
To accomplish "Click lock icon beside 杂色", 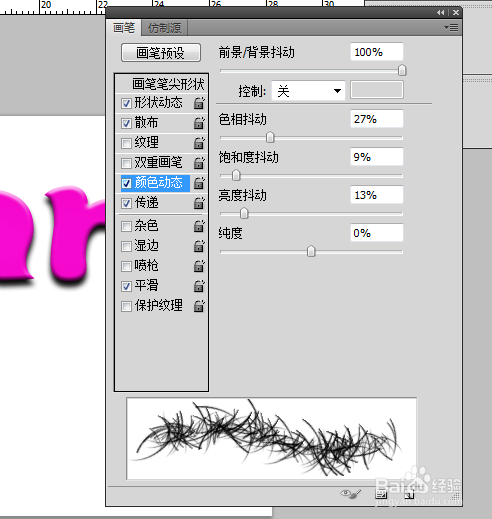I will coord(199,226).
